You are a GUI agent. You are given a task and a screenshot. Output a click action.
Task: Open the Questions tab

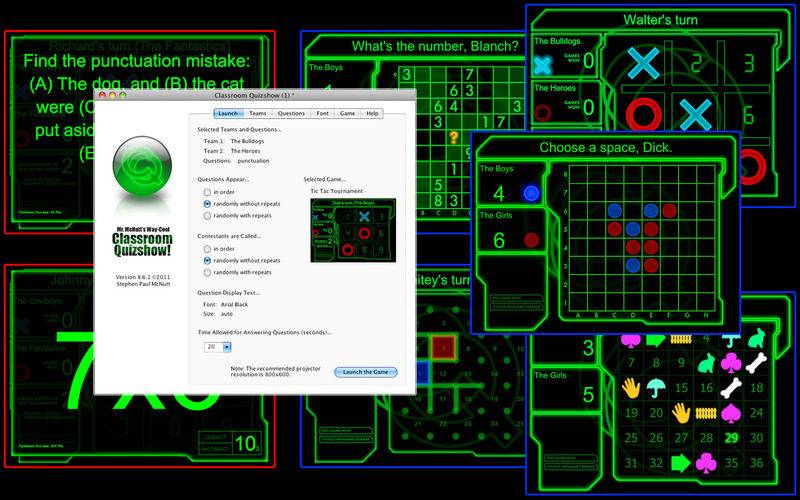(291, 113)
